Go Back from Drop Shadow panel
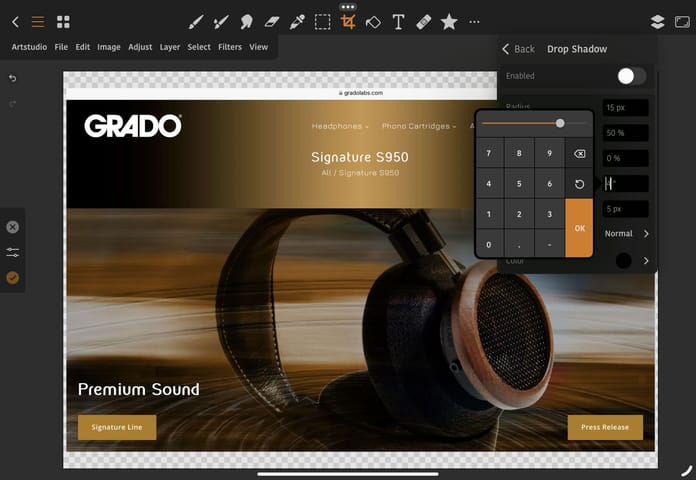The height and width of the screenshot is (480, 696). point(518,49)
